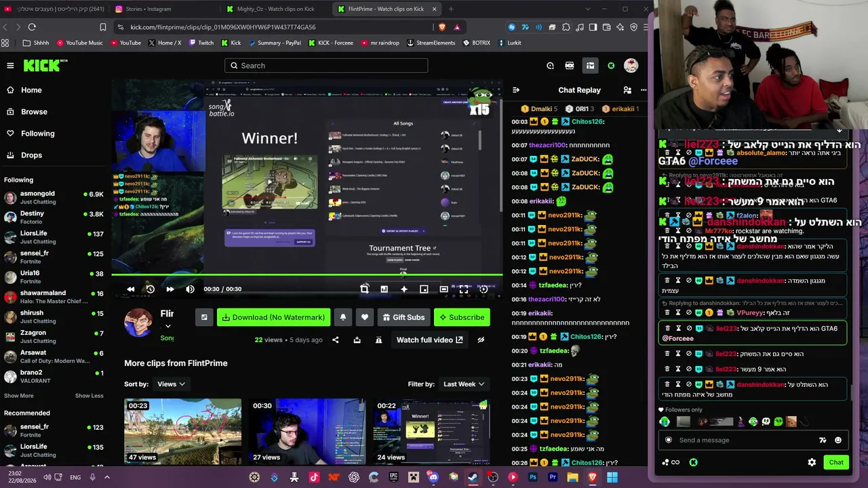Open chat settings gear icon
The width and height of the screenshot is (868, 488).
click(812, 462)
